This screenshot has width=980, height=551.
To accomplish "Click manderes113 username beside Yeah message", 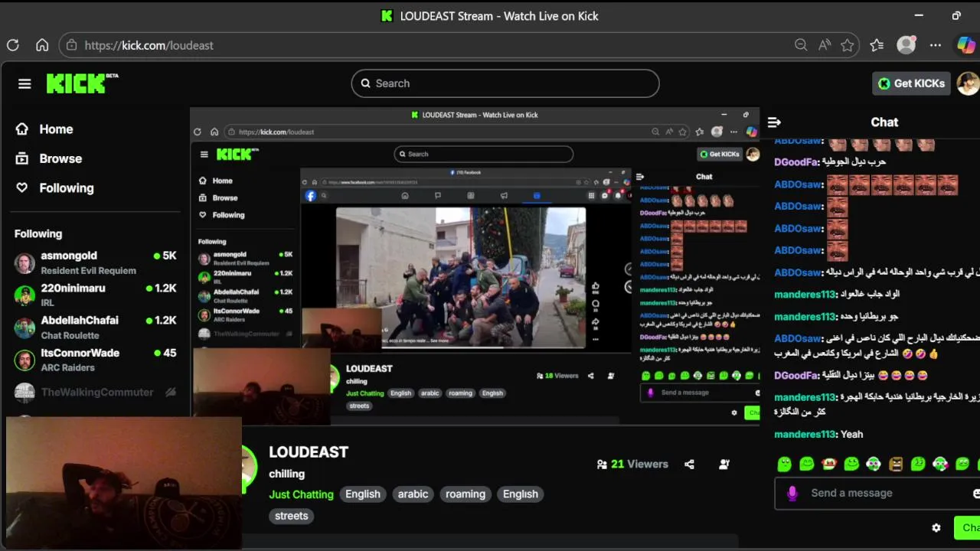I will click(805, 434).
